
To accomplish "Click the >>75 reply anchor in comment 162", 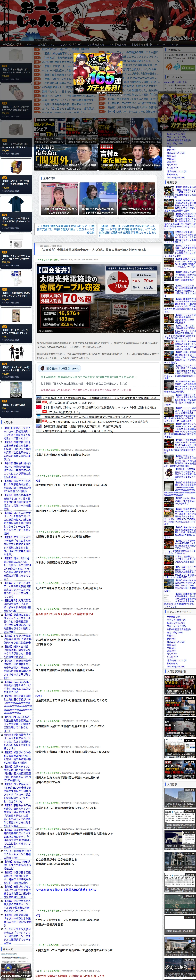I will coord(38,916).
